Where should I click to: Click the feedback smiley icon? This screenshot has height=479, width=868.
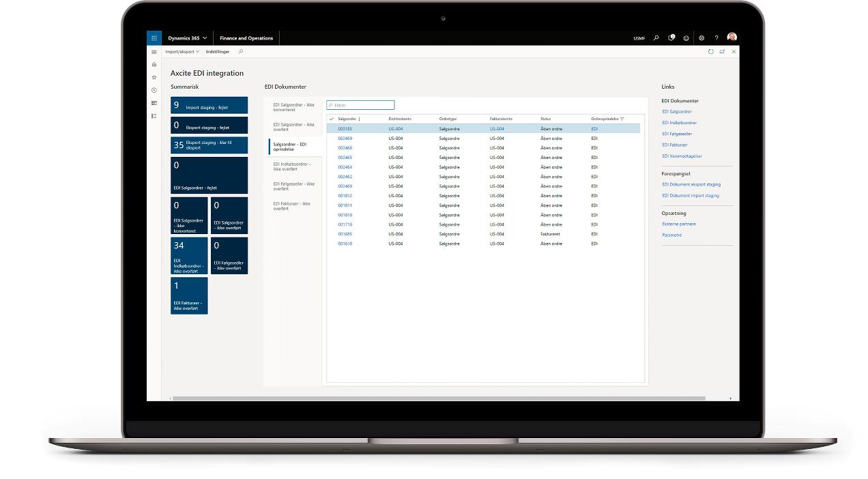[686, 38]
